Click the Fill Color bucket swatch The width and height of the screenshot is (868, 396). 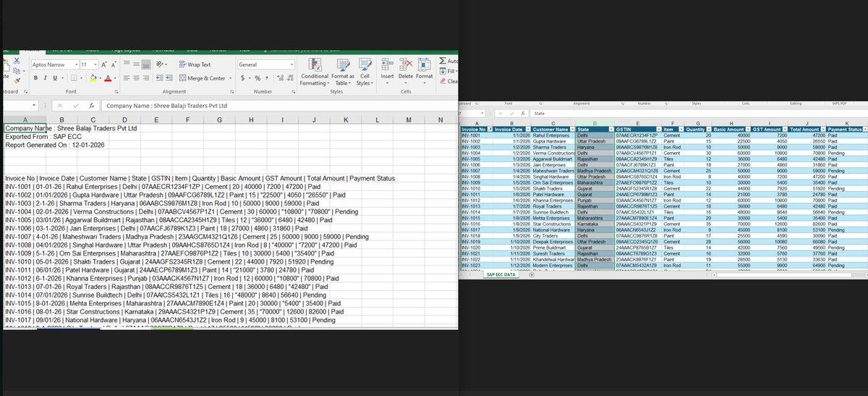click(x=93, y=78)
